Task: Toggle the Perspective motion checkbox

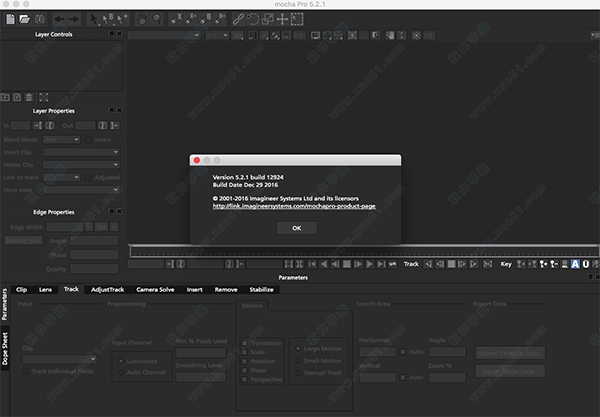Action: click(245, 380)
